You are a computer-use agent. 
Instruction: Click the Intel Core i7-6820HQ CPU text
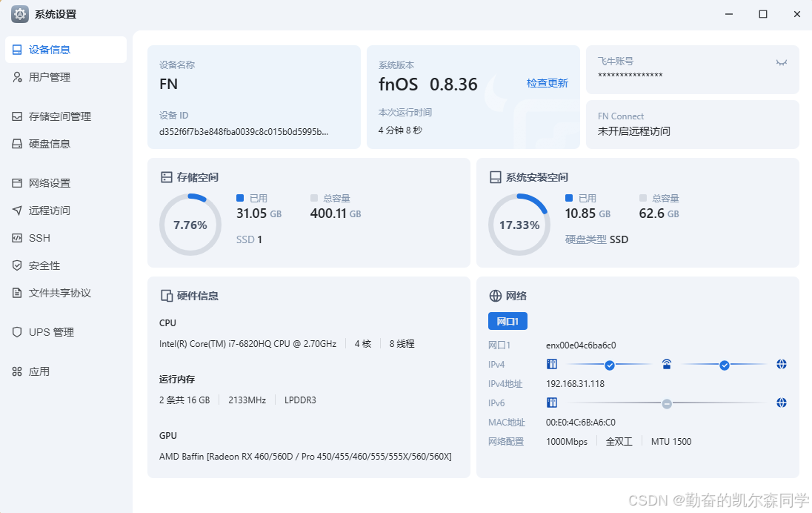[247, 343]
